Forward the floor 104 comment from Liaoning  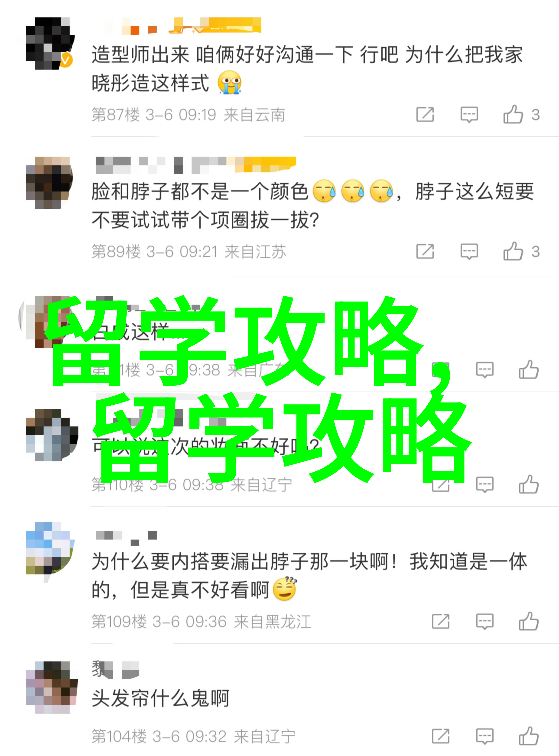pyautogui.click(x=441, y=736)
